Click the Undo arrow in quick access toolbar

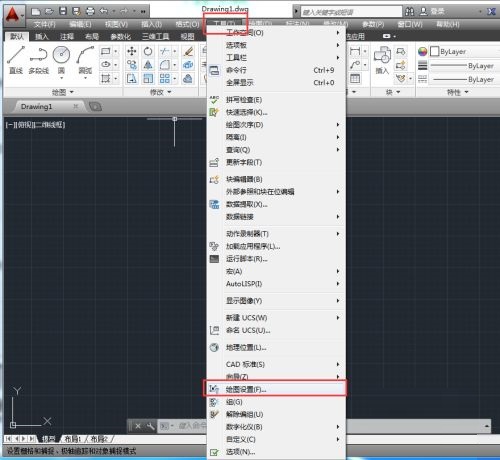coord(104,12)
